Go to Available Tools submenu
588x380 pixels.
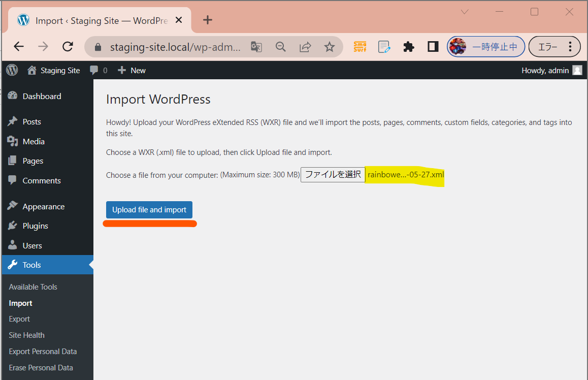33,287
